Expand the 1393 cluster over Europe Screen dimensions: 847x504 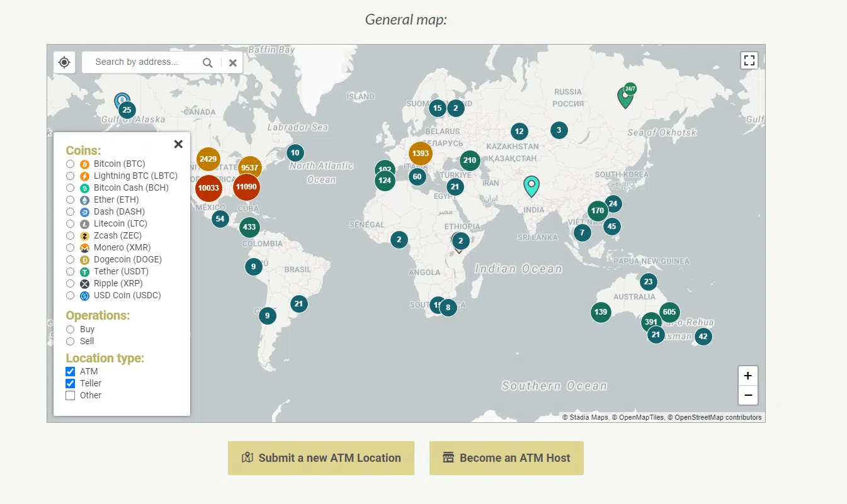coord(420,153)
